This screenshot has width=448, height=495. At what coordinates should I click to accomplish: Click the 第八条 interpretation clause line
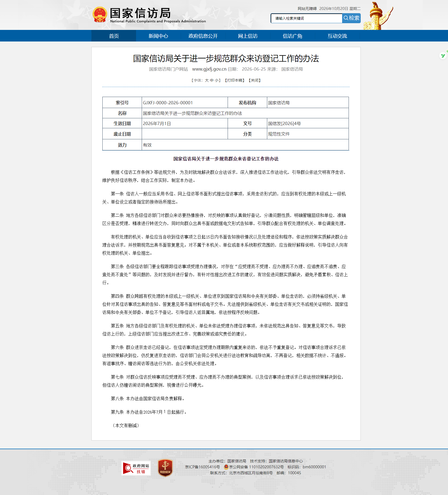(x=148, y=399)
